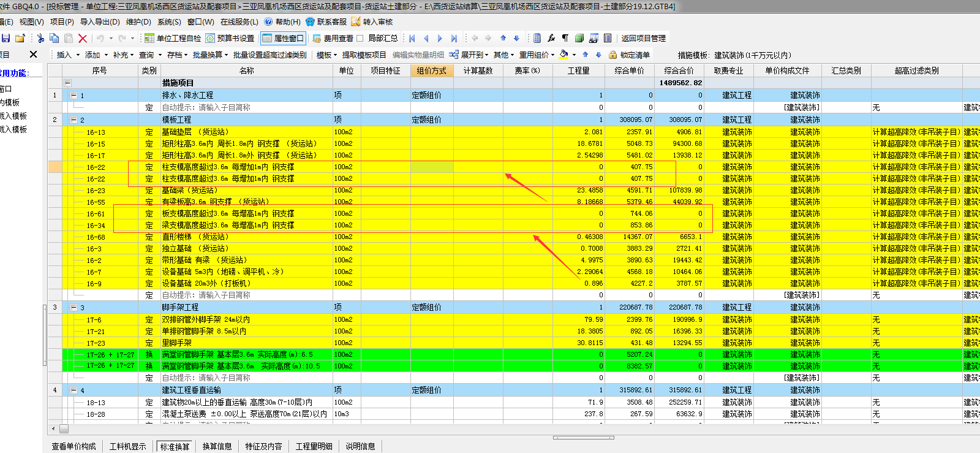Image resolution: width=980 pixels, height=453 pixels.
Task: Open the 查询 dropdown
Action: click(150, 55)
